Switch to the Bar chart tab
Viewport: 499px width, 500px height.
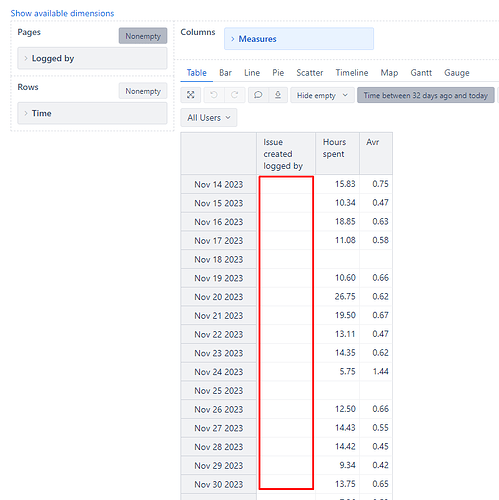click(225, 73)
